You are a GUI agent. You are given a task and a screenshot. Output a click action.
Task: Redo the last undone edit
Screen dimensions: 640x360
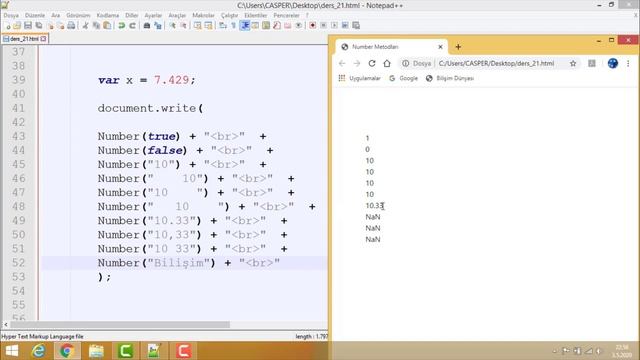point(132,25)
